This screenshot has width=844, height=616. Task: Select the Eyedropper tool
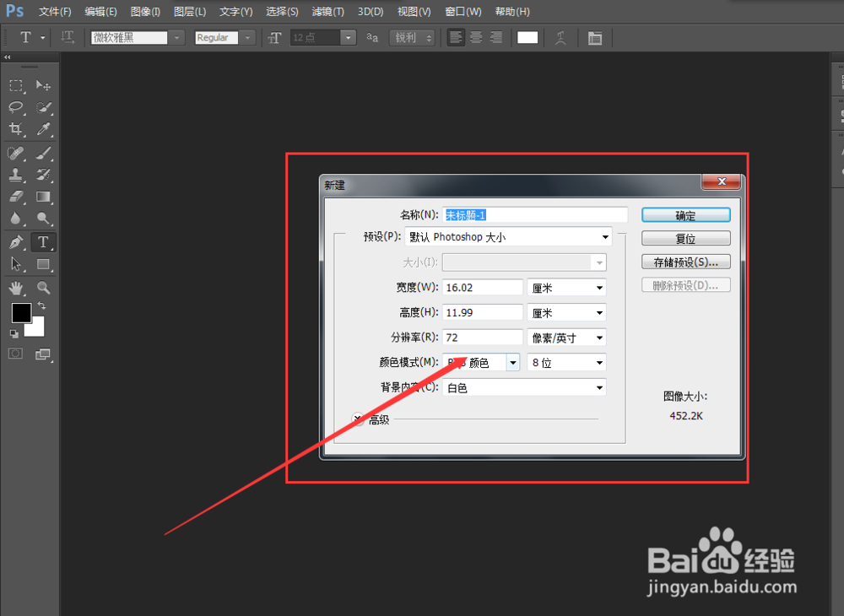pos(43,128)
